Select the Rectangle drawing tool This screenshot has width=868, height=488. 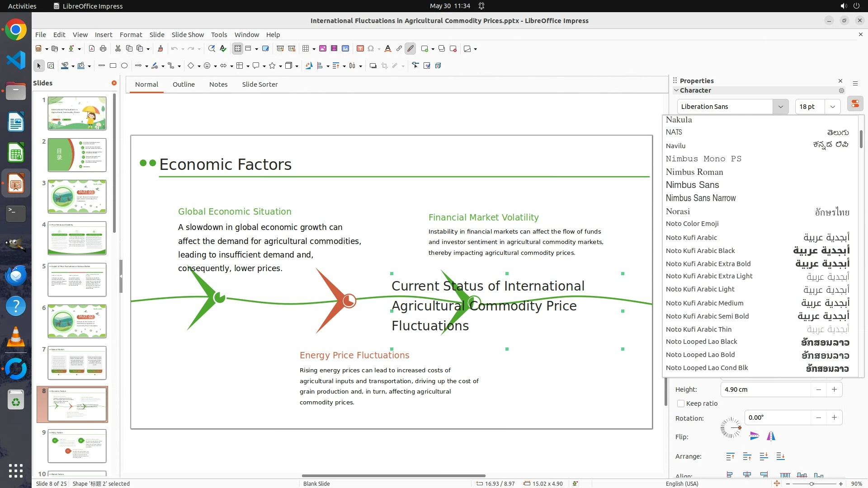[113, 66]
